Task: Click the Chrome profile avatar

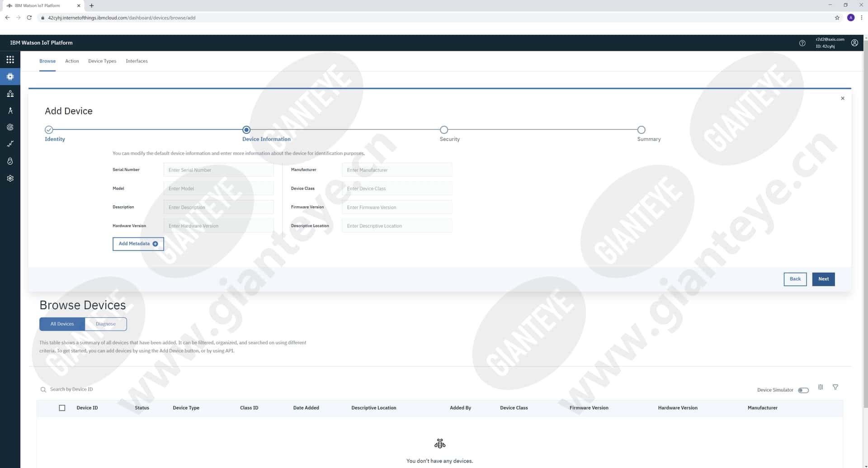Action: coord(851,18)
